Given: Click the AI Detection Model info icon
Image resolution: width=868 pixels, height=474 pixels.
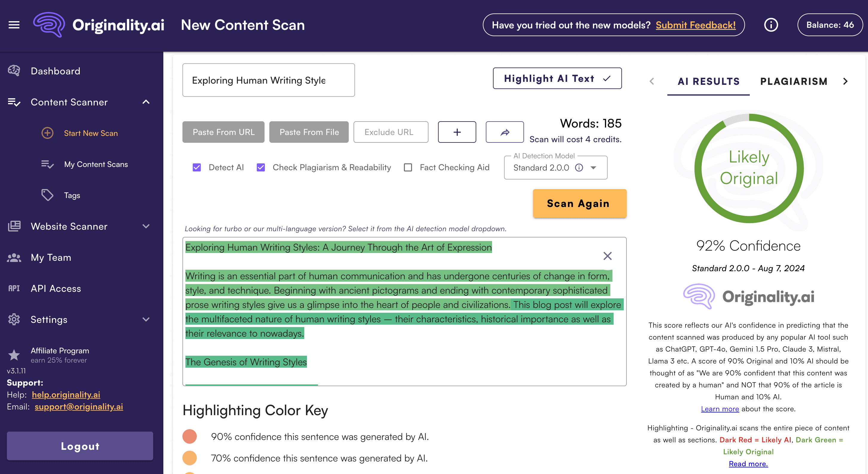Looking at the screenshot, I should point(579,168).
